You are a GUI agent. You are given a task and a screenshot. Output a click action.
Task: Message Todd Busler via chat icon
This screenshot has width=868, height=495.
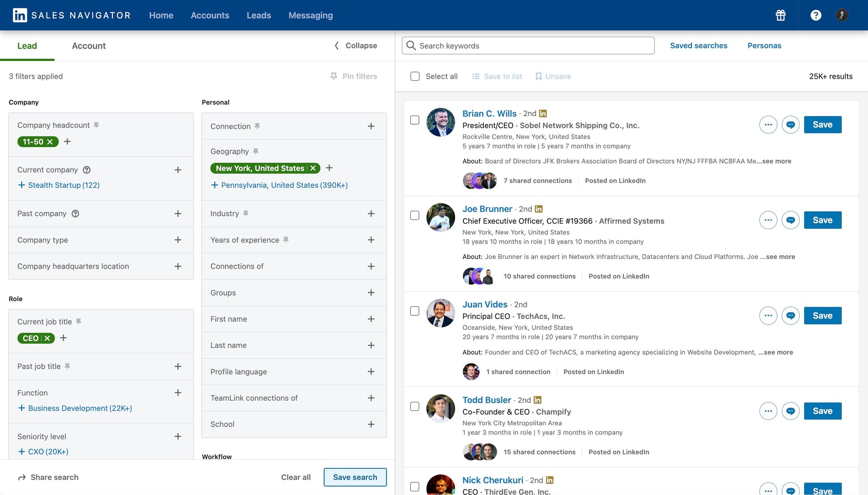(791, 411)
